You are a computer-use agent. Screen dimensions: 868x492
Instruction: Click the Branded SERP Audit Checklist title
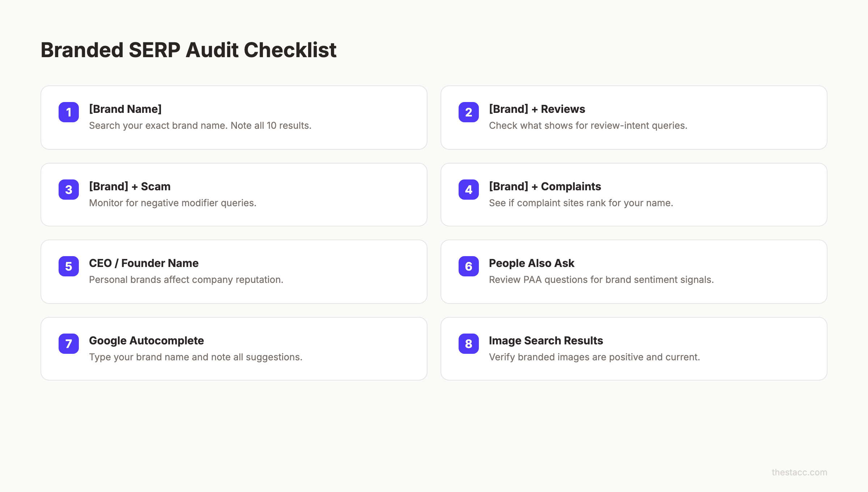pos(188,50)
